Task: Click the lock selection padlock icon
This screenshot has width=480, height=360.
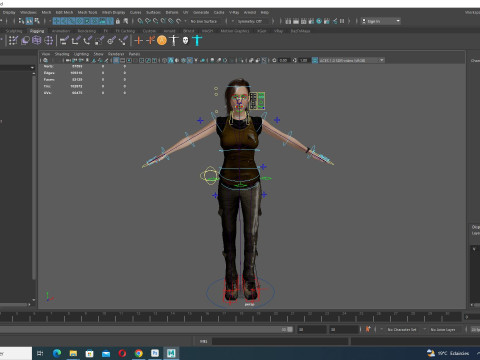Action: (118, 21)
